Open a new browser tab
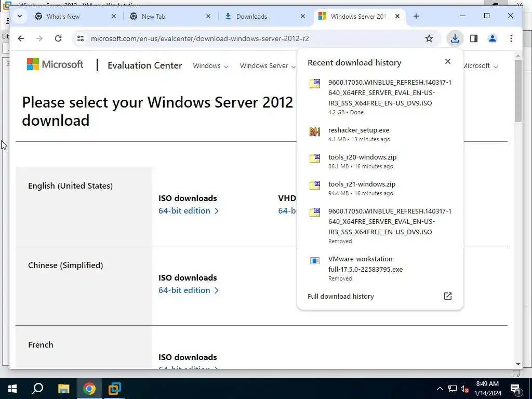The width and height of the screenshot is (532, 399). click(x=416, y=16)
